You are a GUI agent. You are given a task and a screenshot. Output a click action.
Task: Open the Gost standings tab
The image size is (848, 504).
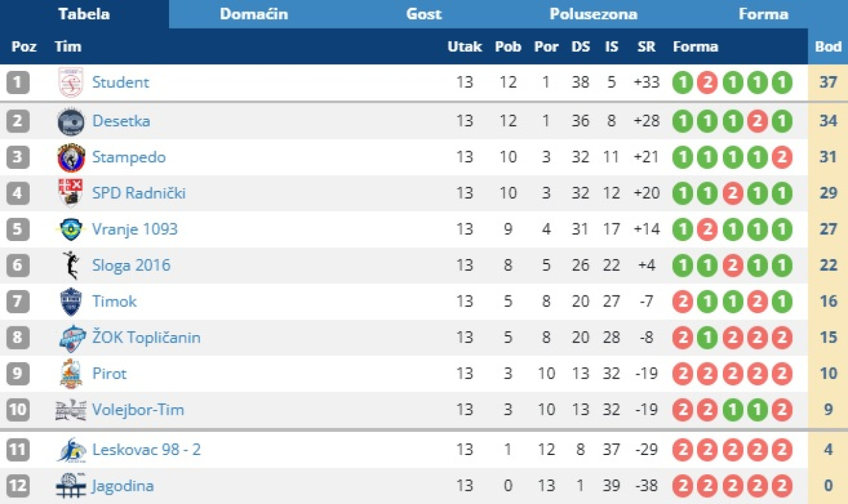pos(424,14)
